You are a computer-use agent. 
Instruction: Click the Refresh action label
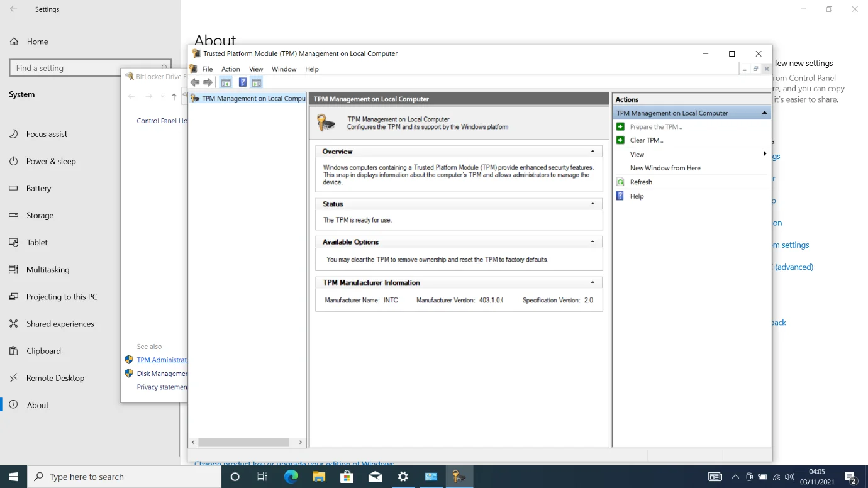641,182
